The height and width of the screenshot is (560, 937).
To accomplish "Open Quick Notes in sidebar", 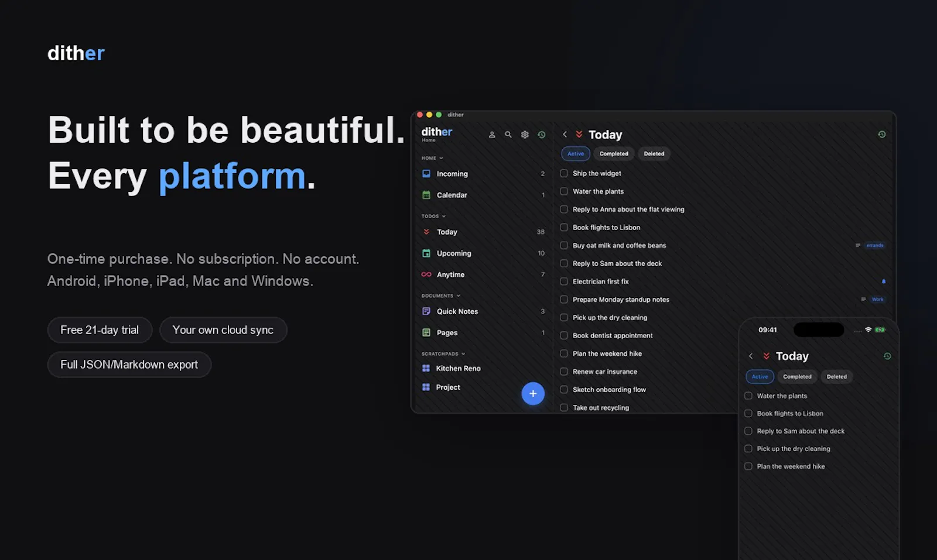I will point(483,311).
